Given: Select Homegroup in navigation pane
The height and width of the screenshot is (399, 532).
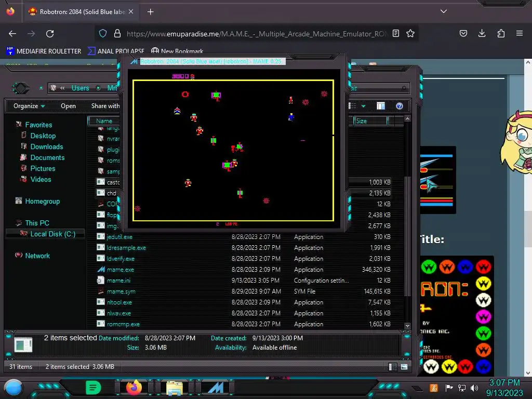Looking at the screenshot, I should (x=42, y=201).
